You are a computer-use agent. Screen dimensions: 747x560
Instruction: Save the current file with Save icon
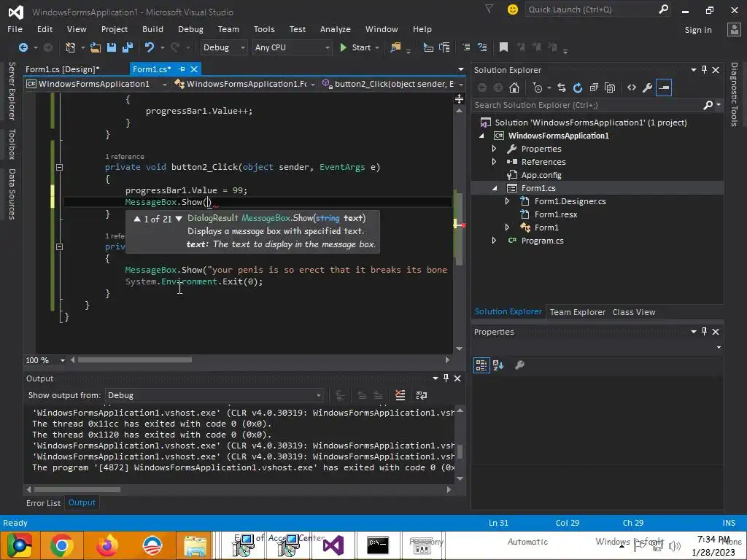pyautogui.click(x=112, y=47)
